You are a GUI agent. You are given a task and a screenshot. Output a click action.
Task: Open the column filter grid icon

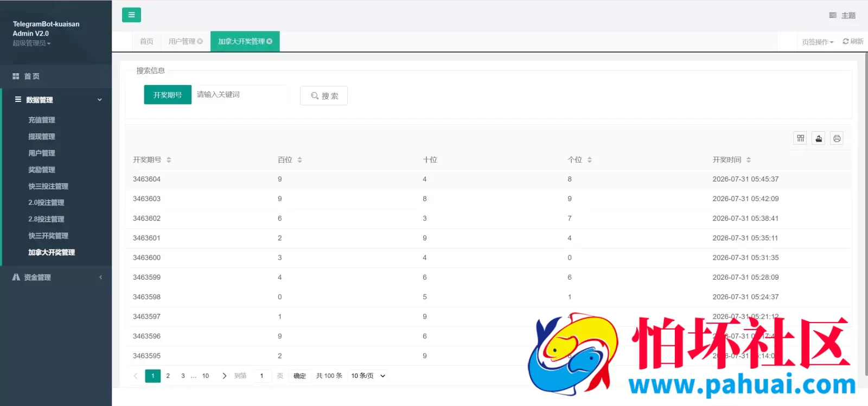[x=800, y=138]
